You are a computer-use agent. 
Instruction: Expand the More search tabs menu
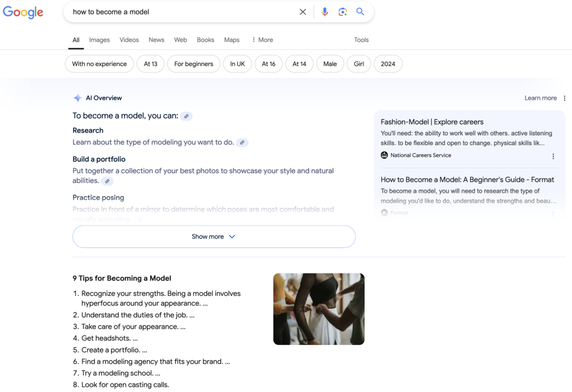(x=263, y=40)
